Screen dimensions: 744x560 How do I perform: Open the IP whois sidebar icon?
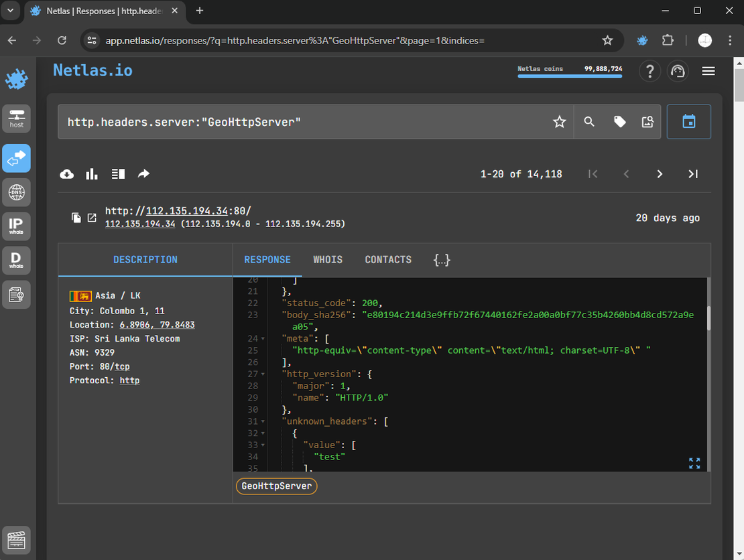(x=16, y=226)
